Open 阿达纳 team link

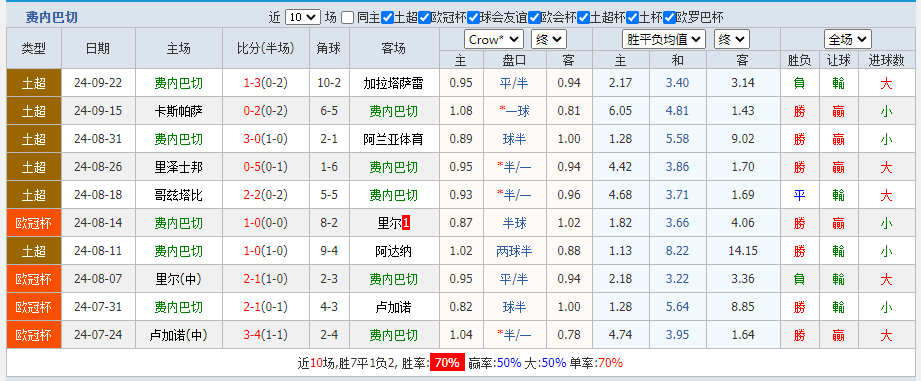(x=394, y=251)
